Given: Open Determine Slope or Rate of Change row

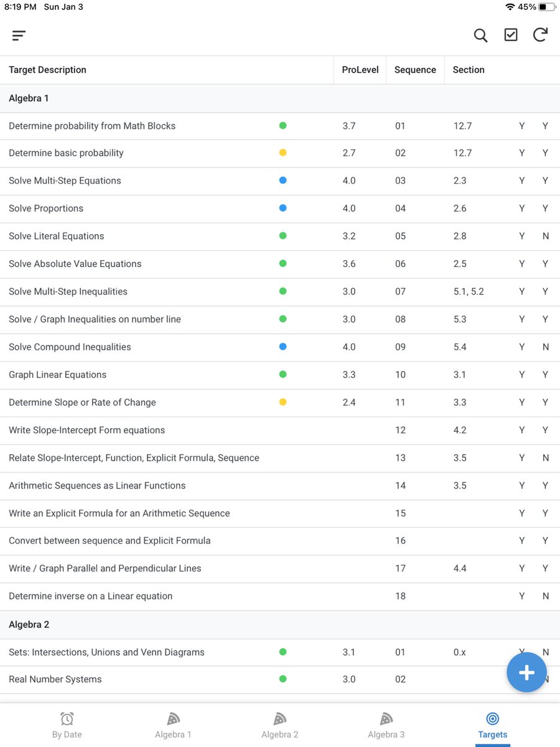Looking at the screenshot, I should point(280,403).
